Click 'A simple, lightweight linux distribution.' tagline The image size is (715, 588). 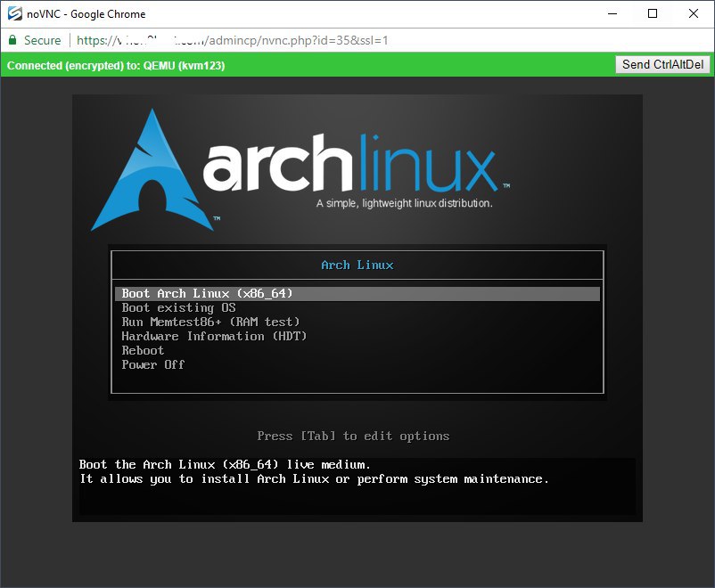pos(405,203)
